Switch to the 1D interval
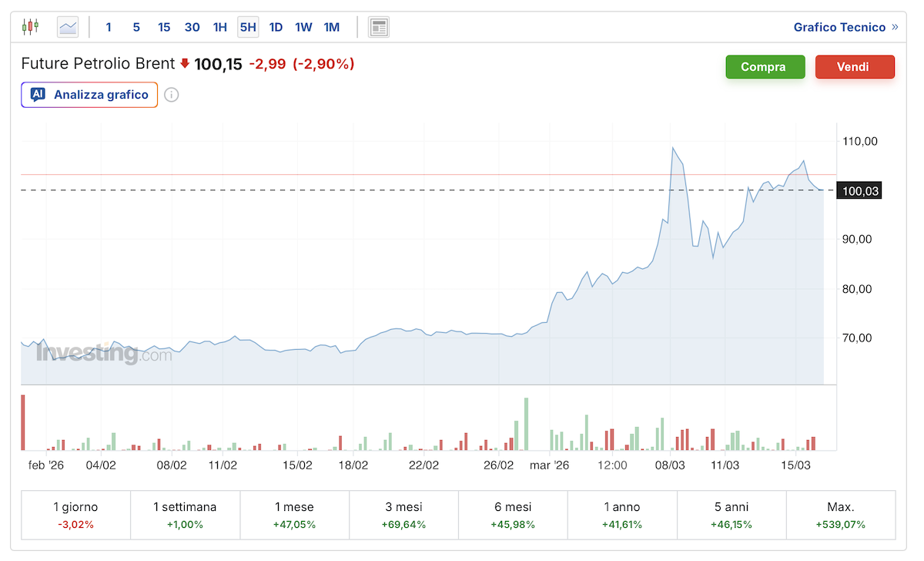Screen dimensions: 924x561 (x=276, y=27)
